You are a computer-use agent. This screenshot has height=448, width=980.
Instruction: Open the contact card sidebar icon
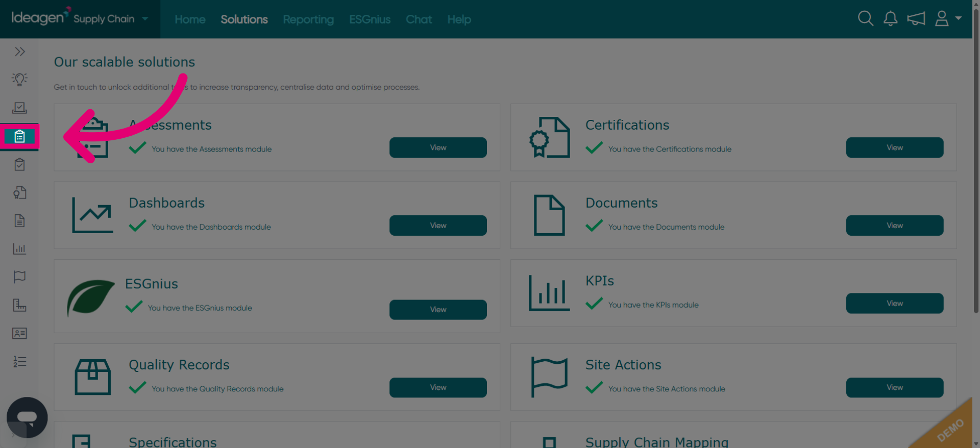pos(19,333)
